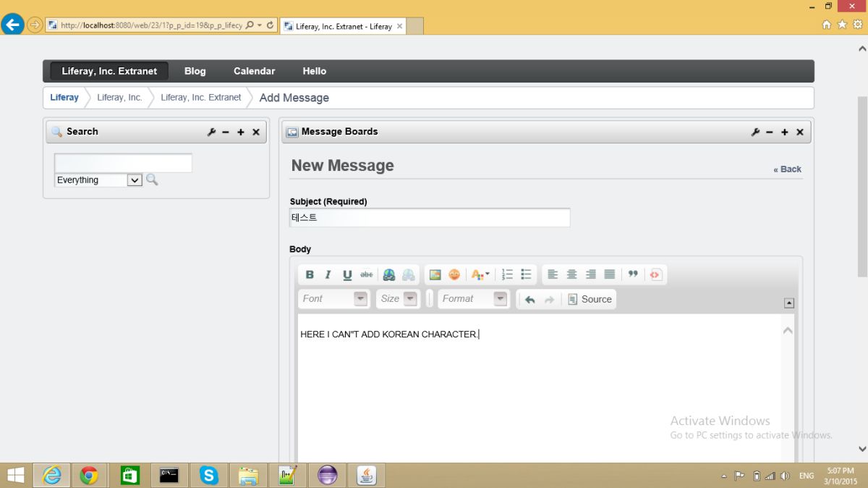Open the Size dropdown
This screenshot has height=488, width=868.
point(398,299)
